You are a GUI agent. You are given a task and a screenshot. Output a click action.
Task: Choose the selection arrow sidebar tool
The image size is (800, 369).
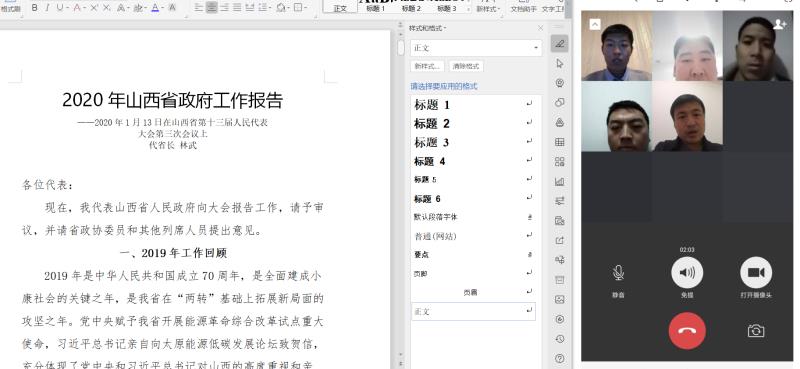click(x=560, y=63)
